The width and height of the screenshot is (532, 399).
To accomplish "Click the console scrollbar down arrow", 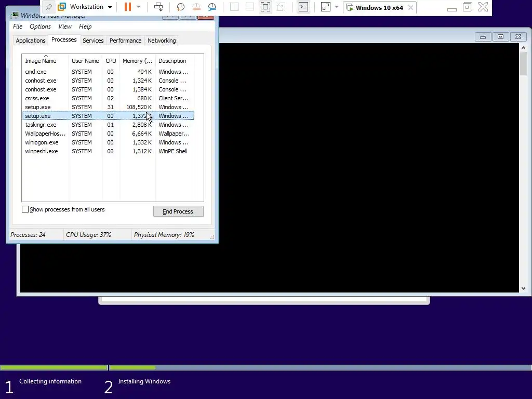I will coord(523,288).
